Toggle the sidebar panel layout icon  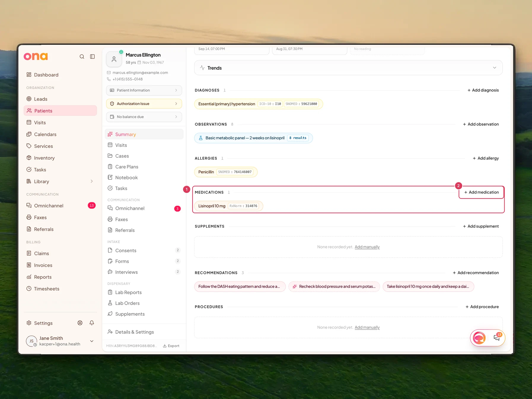(93, 57)
